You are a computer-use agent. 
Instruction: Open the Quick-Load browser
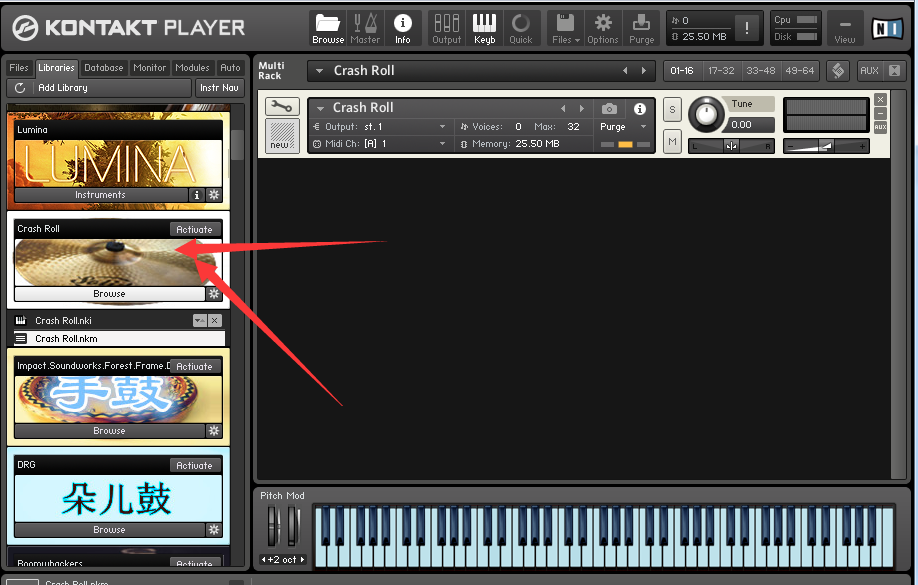tap(520, 28)
